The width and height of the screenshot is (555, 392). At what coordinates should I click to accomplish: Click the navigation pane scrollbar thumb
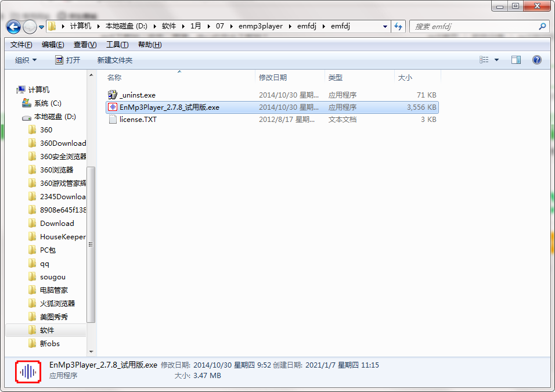pyautogui.click(x=91, y=244)
